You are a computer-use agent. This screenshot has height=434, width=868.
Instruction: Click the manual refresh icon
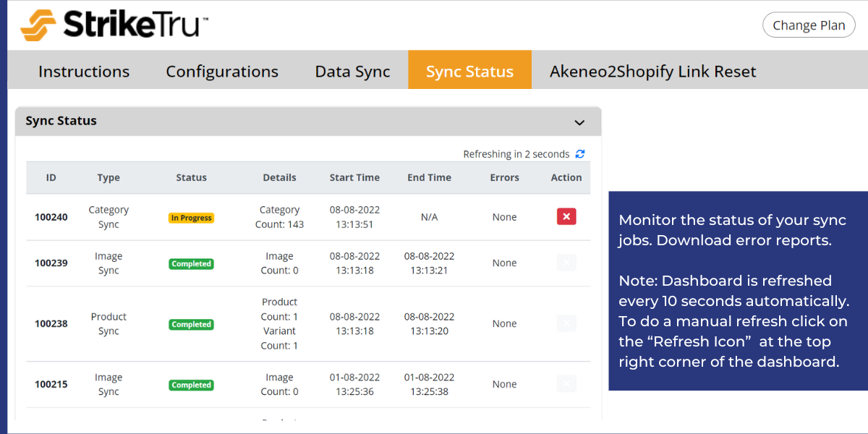click(x=580, y=154)
